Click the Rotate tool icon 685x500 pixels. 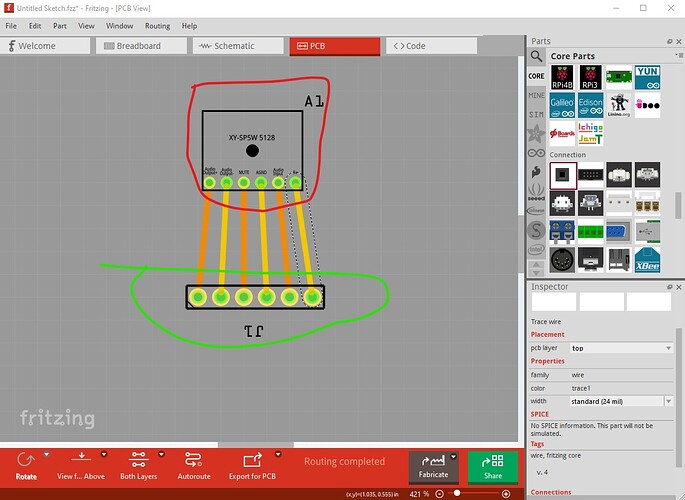pyautogui.click(x=26, y=460)
